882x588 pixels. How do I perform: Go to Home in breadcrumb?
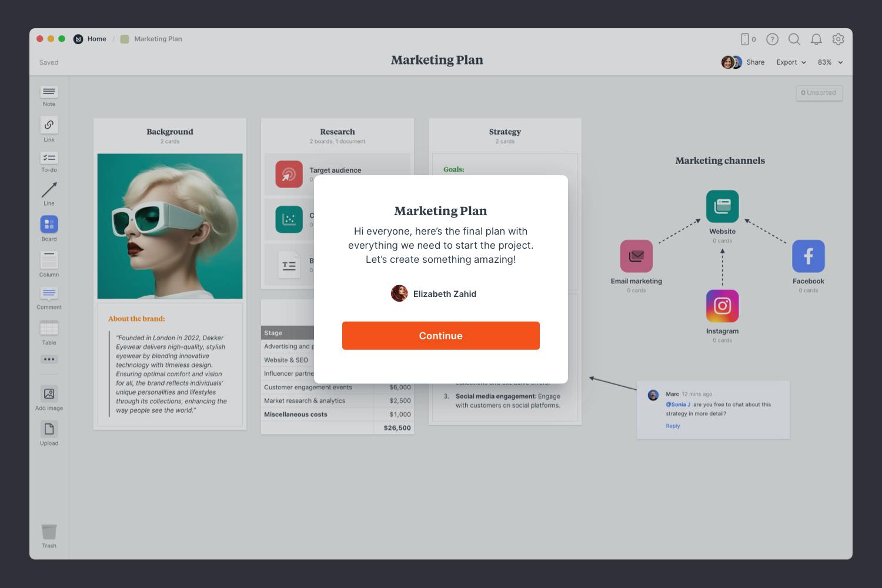tap(96, 39)
